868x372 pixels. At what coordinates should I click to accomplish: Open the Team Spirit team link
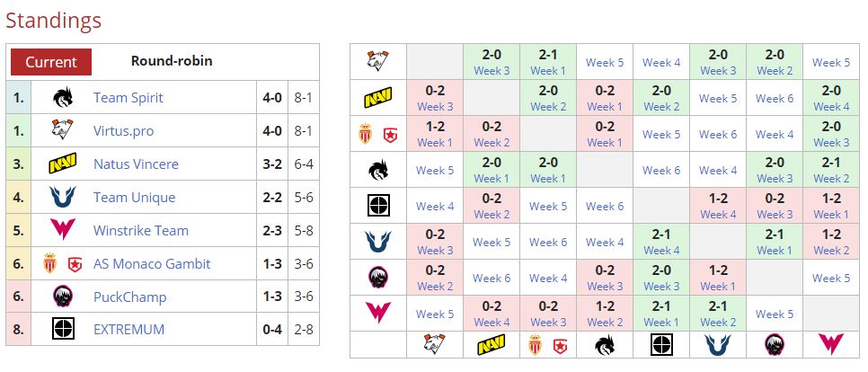pyautogui.click(x=128, y=97)
